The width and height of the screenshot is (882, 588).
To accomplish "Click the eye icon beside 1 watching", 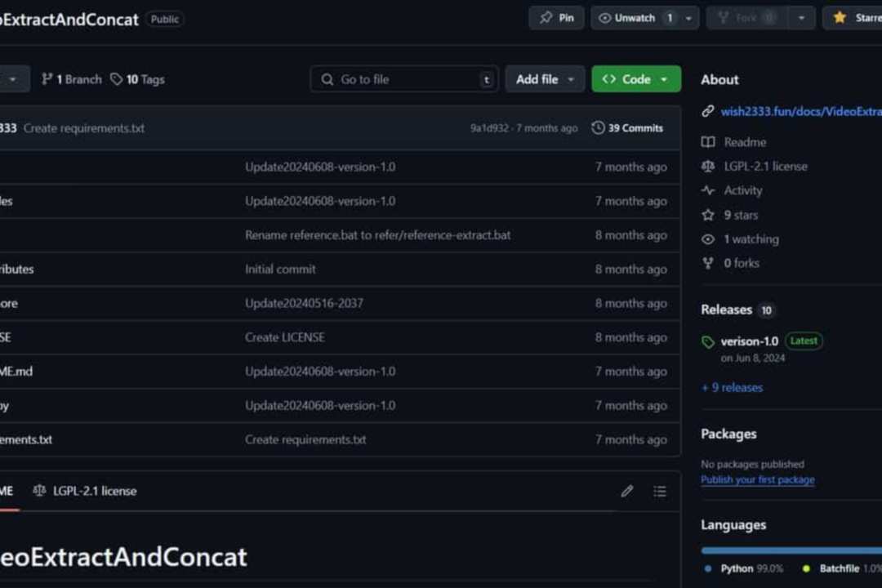I will point(708,239).
